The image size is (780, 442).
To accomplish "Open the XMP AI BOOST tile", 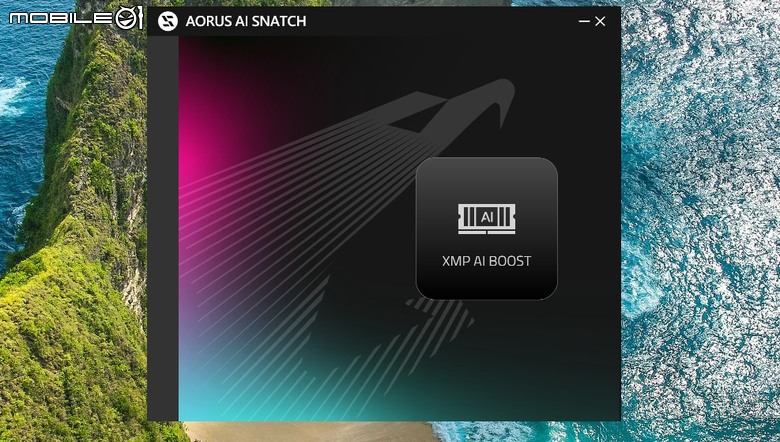I will (x=487, y=229).
